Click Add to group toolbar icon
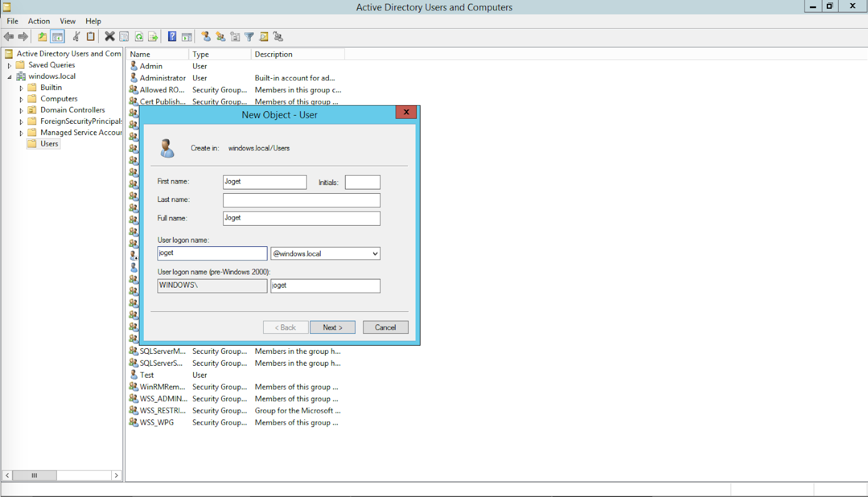The width and height of the screenshot is (868, 497). 278,36
